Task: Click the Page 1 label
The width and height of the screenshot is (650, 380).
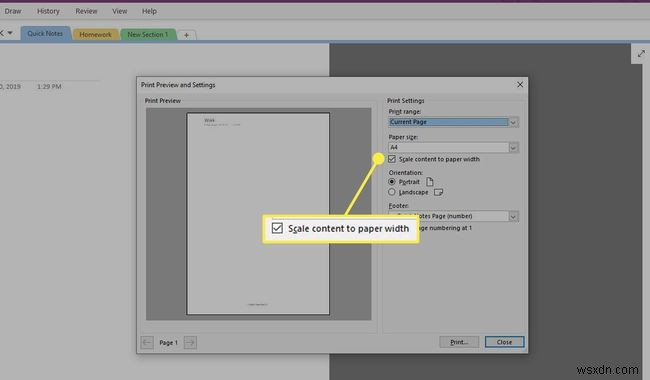Action: 168,343
